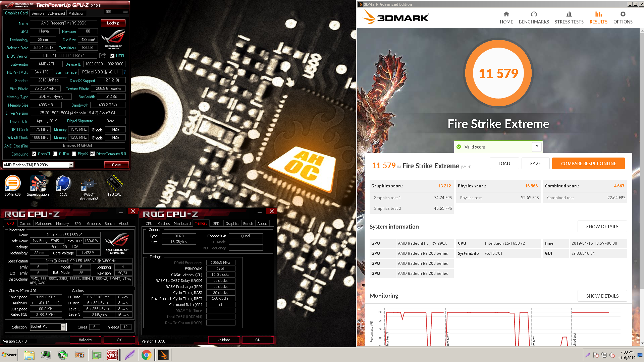Take a GPU-Z screenshot with the camera icon
This screenshot has width=644, height=362.
(x=108, y=11)
